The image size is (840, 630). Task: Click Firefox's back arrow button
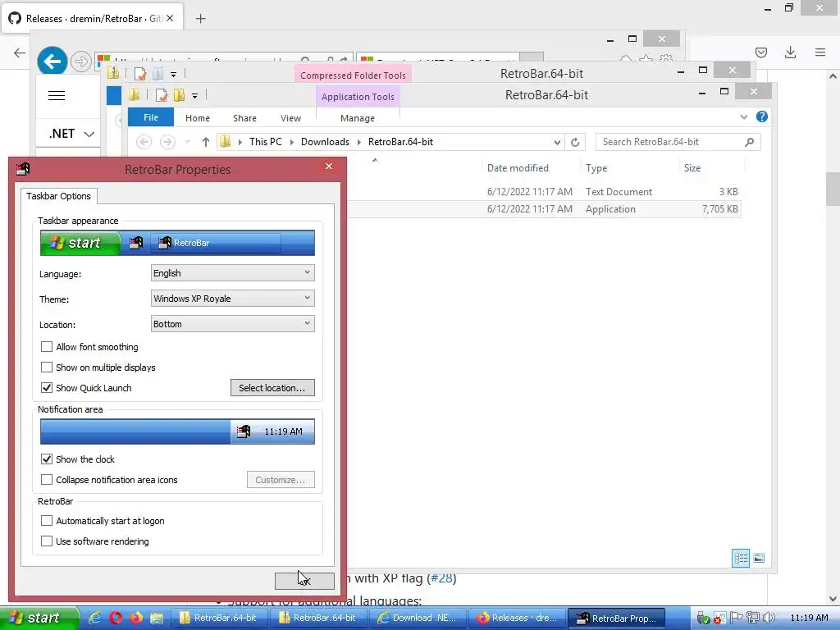20,52
